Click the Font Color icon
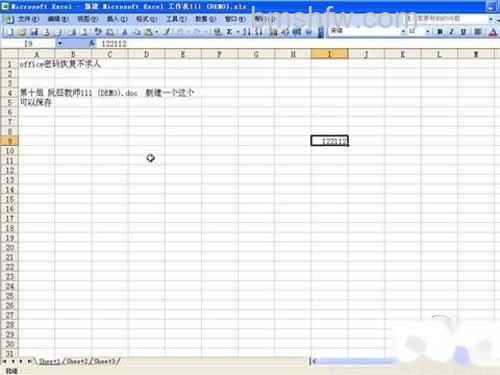This screenshot has height=375, width=500. click(493, 32)
